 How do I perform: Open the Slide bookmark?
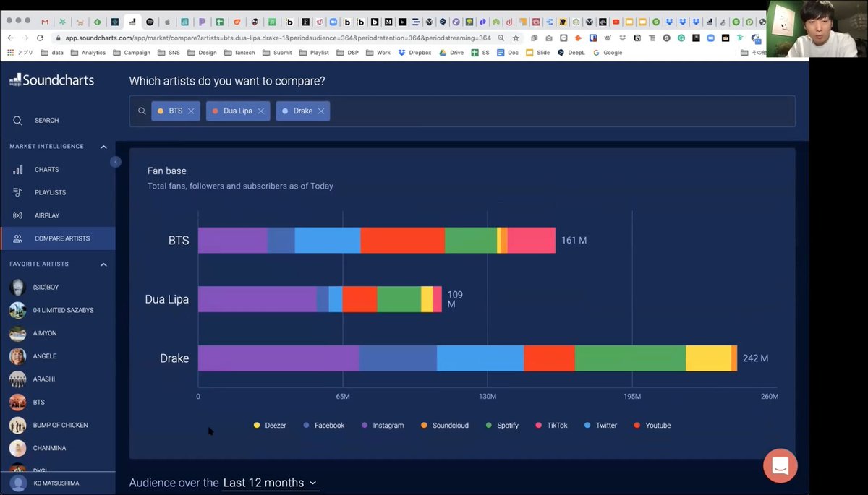pos(538,53)
